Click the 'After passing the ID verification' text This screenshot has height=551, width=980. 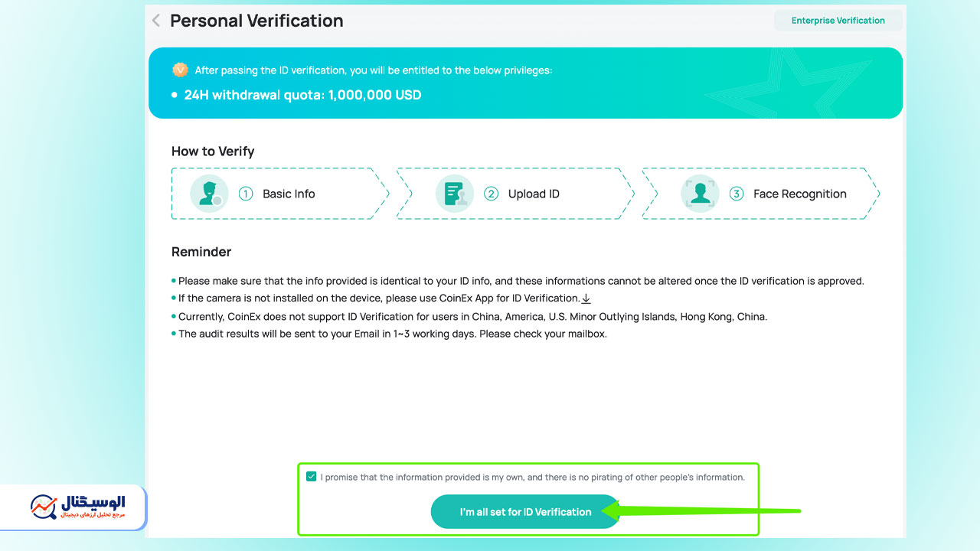click(373, 70)
